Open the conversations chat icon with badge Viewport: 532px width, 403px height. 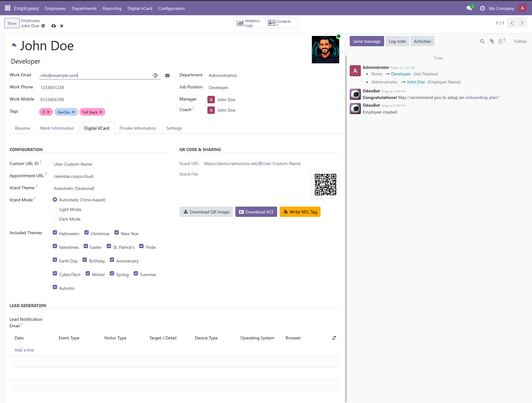[x=470, y=8]
